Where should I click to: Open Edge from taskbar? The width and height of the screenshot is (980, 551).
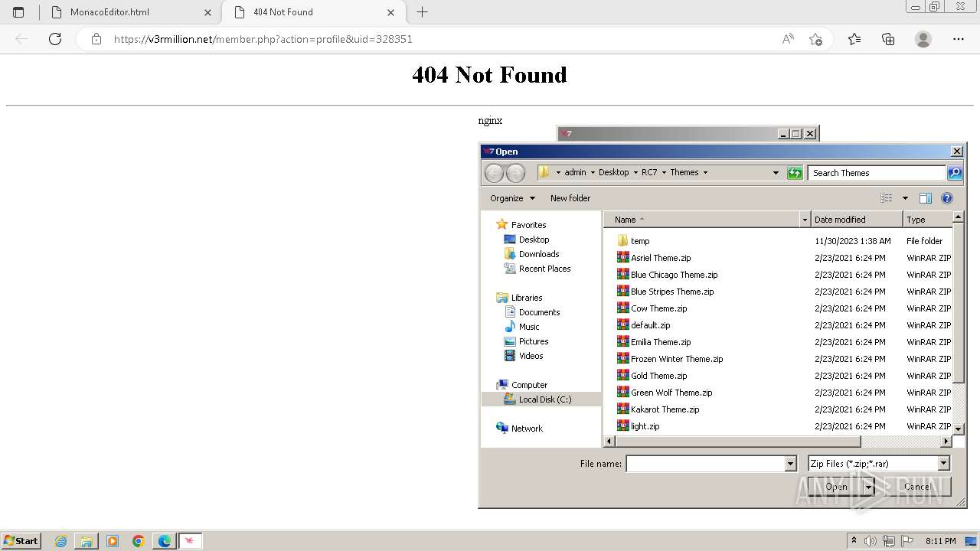pos(165,541)
